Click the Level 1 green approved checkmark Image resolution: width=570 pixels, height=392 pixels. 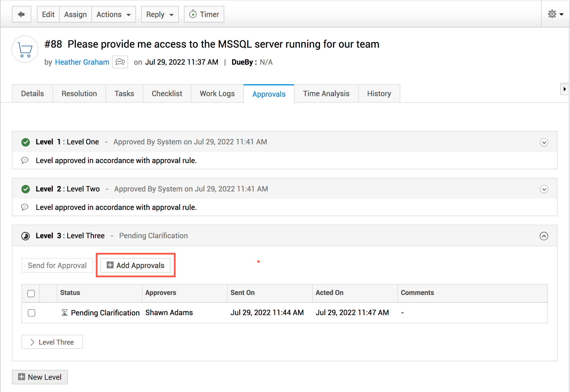click(26, 142)
